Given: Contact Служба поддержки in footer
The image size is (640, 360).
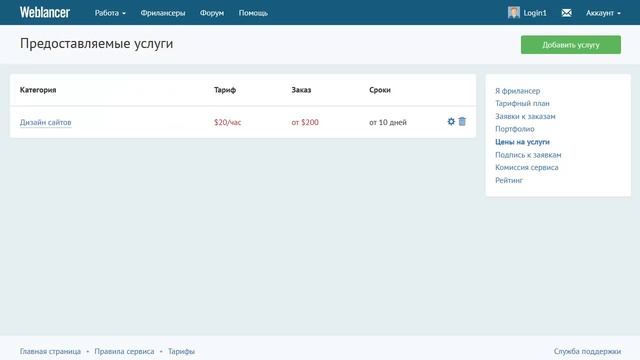Looking at the screenshot, I should pos(587,351).
